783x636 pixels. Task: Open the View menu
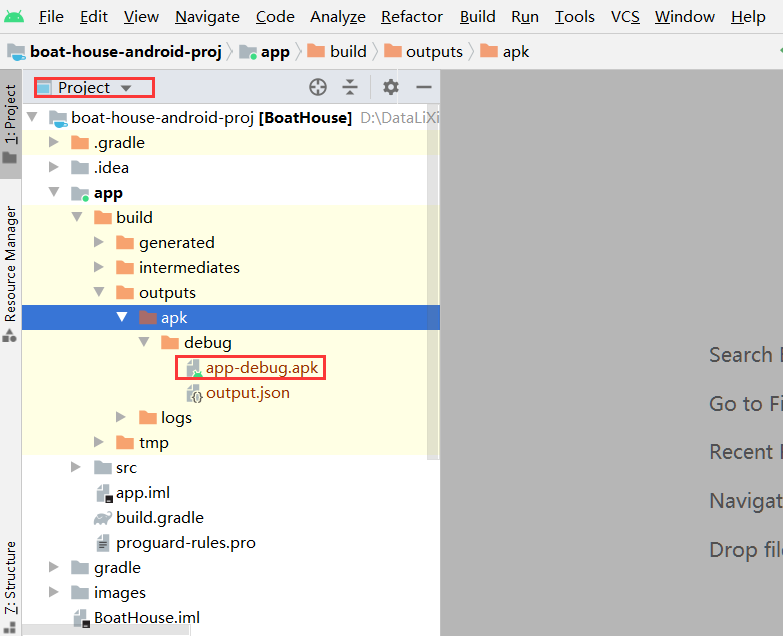[141, 17]
